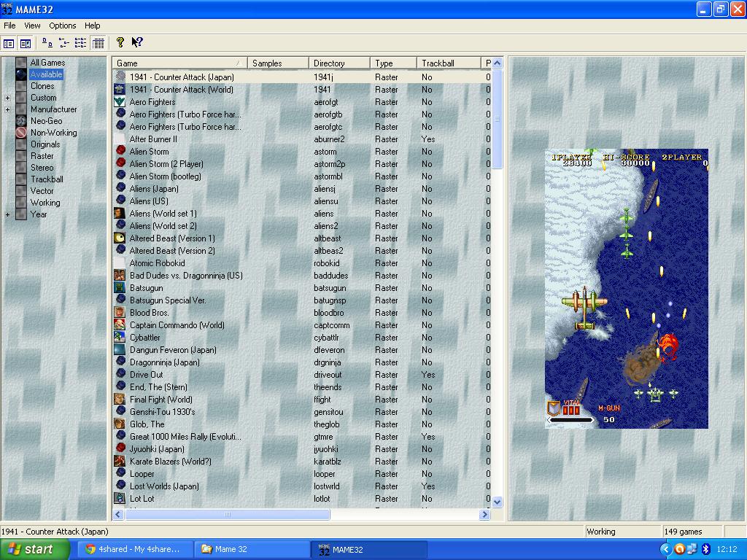
Task: Click the Alien Storm red icon
Action: 120,151
